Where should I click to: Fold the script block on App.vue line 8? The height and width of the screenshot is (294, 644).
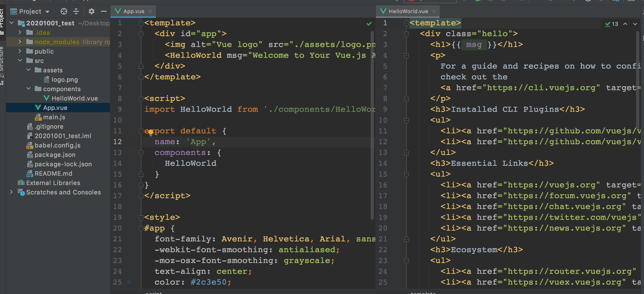tap(141, 99)
